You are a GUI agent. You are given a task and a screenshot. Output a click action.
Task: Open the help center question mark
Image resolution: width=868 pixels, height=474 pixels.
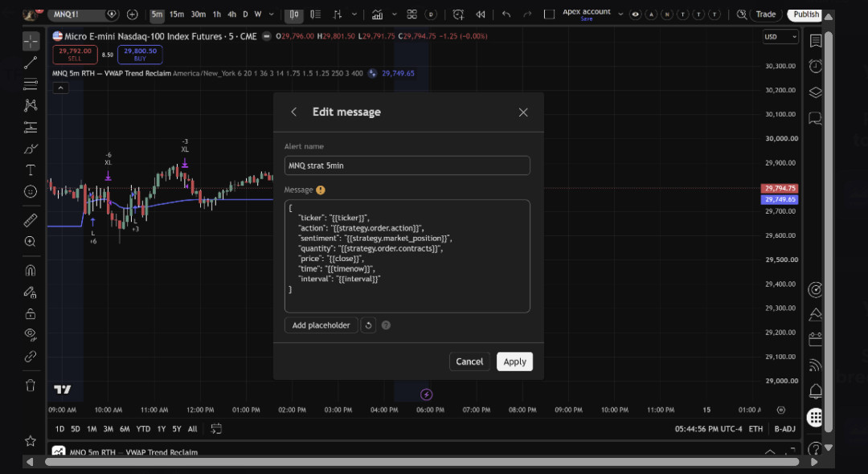815,448
